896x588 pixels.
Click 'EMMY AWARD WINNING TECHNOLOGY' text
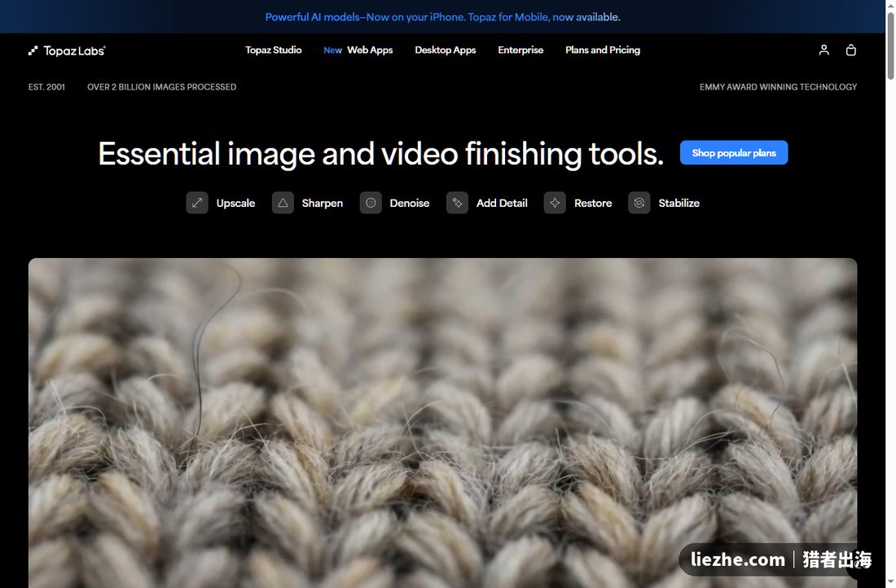point(778,87)
